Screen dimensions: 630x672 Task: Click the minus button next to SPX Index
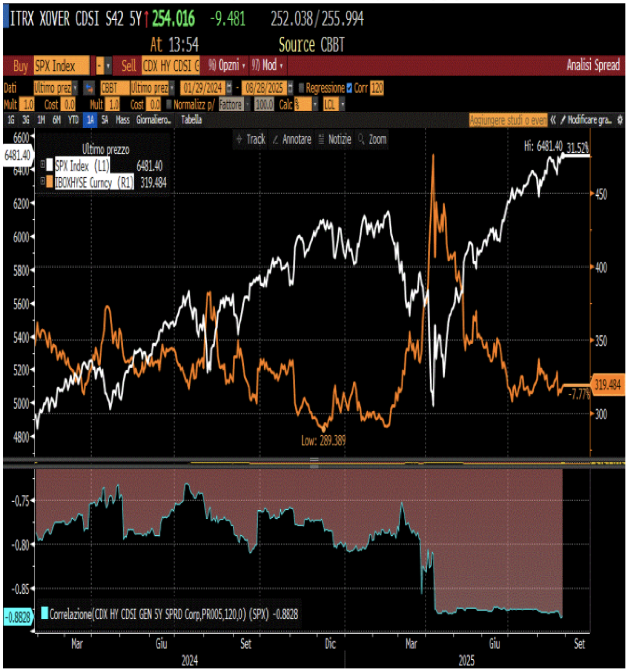[x=100, y=66]
